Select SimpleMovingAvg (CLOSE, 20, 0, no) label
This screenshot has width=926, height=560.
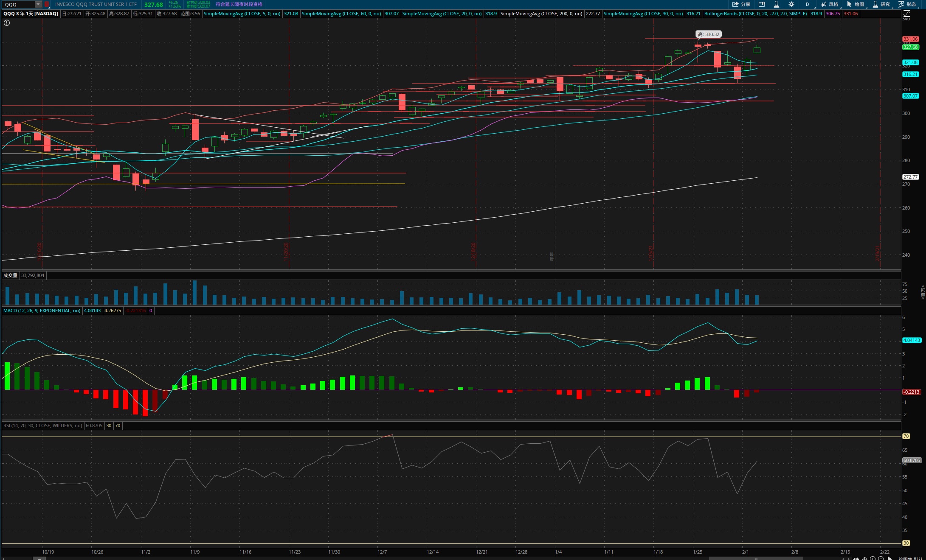click(442, 14)
